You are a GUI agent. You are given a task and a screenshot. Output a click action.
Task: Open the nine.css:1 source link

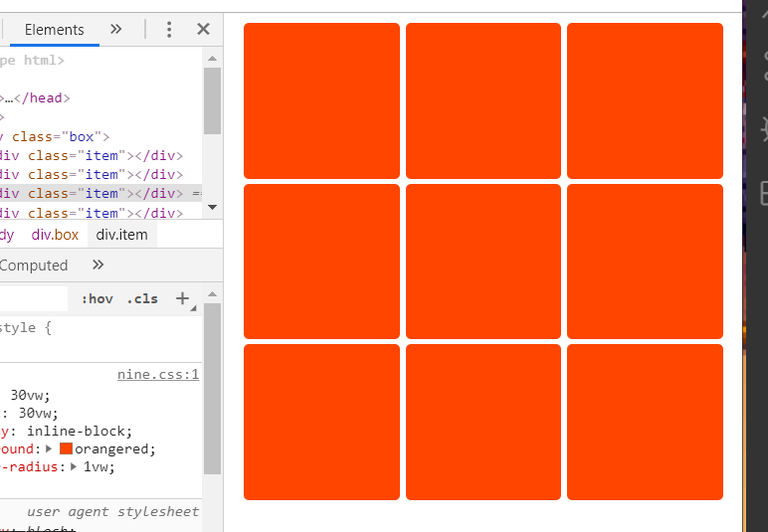pyautogui.click(x=158, y=375)
